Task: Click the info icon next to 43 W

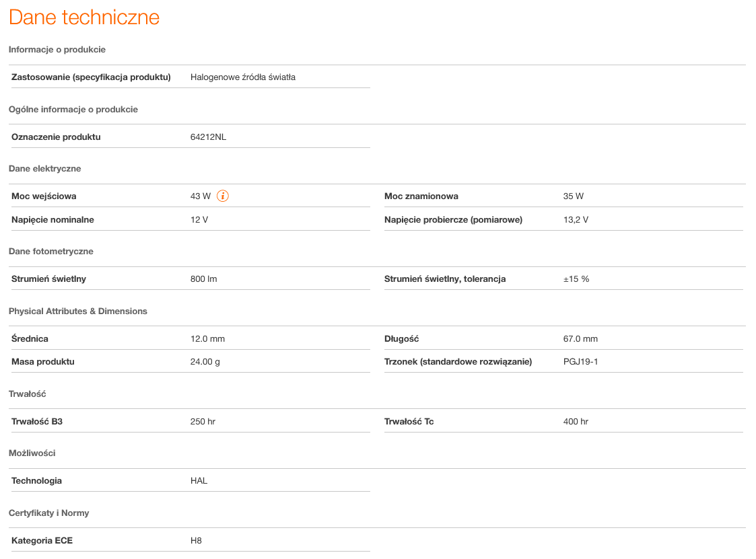Action: pyautogui.click(x=224, y=196)
